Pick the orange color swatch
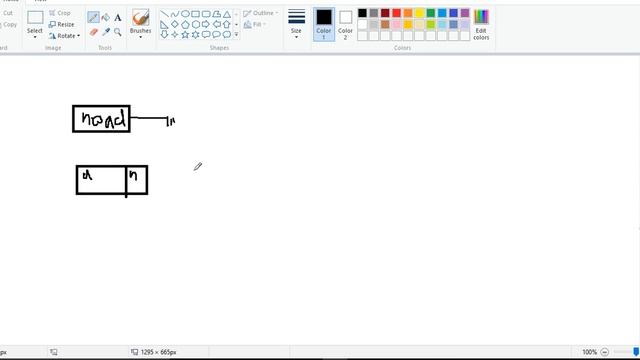Screen dimensions: 640x360 pos(408,13)
